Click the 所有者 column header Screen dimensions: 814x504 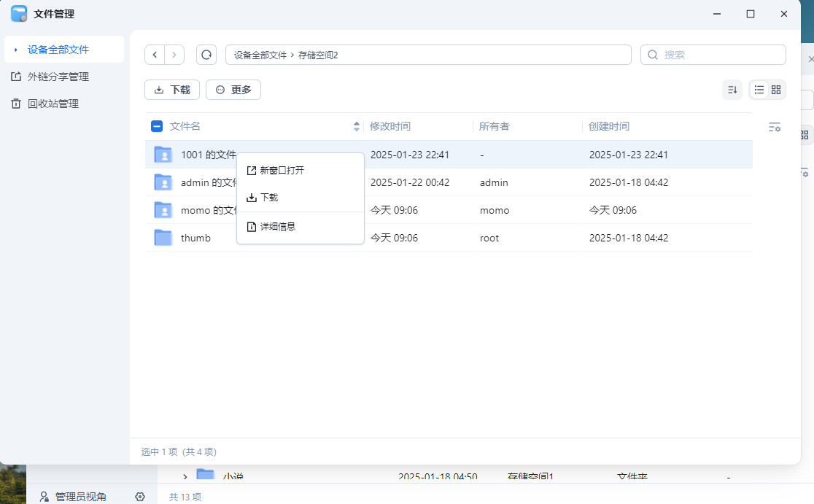click(495, 126)
